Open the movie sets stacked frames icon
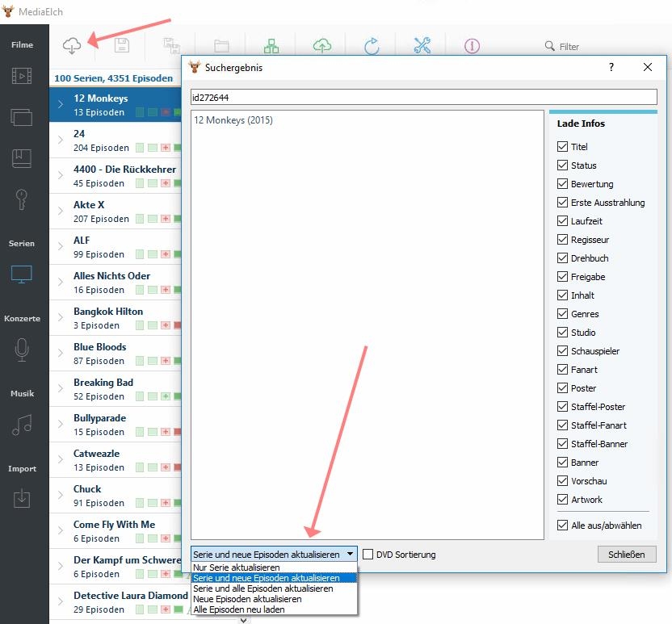This screenshot has height=624, width=672. (x=22, y=117)
